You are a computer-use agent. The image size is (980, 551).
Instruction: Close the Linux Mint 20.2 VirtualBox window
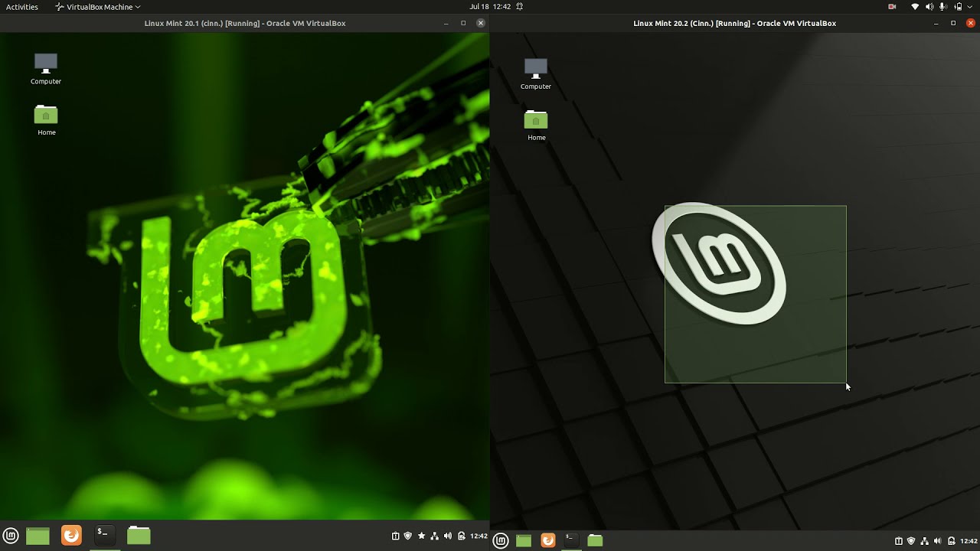pyautogui.click(x=971, y=23)
